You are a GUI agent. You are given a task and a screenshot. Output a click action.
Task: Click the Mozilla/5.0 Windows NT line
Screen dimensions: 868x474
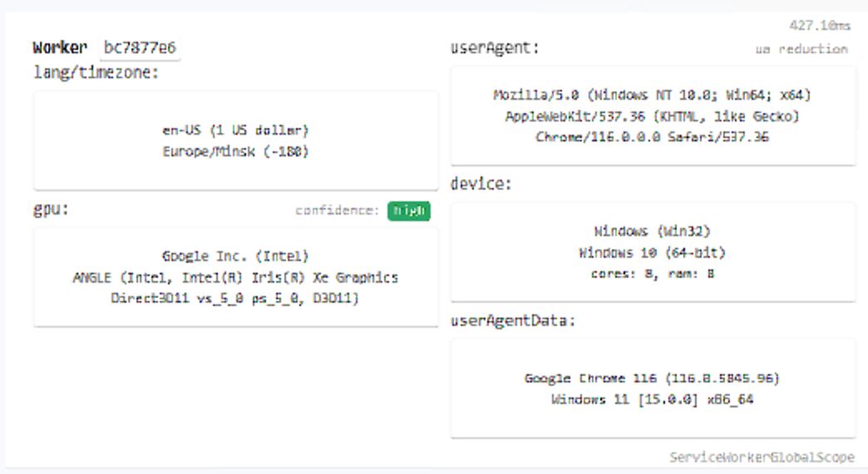click(652, 95)
